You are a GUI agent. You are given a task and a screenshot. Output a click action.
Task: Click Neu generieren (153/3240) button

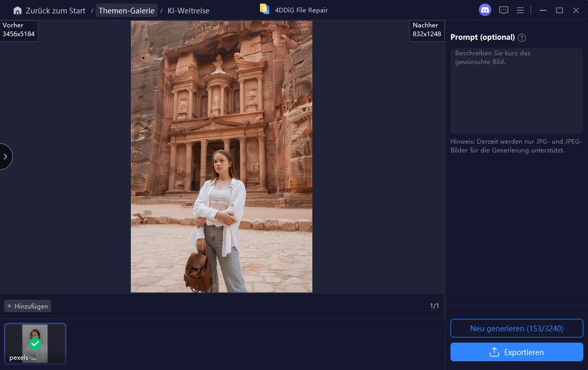(x=516, y=328)
